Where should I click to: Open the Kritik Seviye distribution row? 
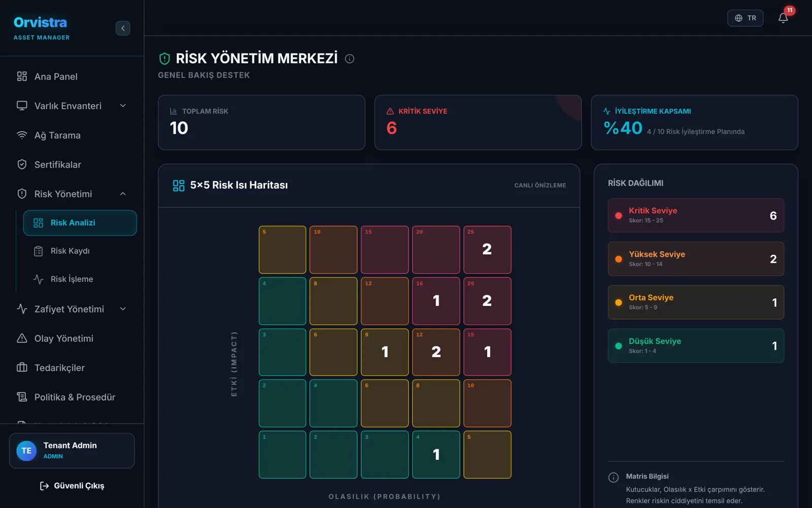(x=696, y=215)
